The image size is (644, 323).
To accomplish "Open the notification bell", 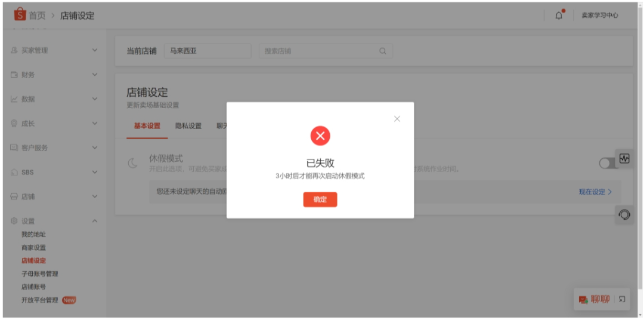I will point(559,16).
